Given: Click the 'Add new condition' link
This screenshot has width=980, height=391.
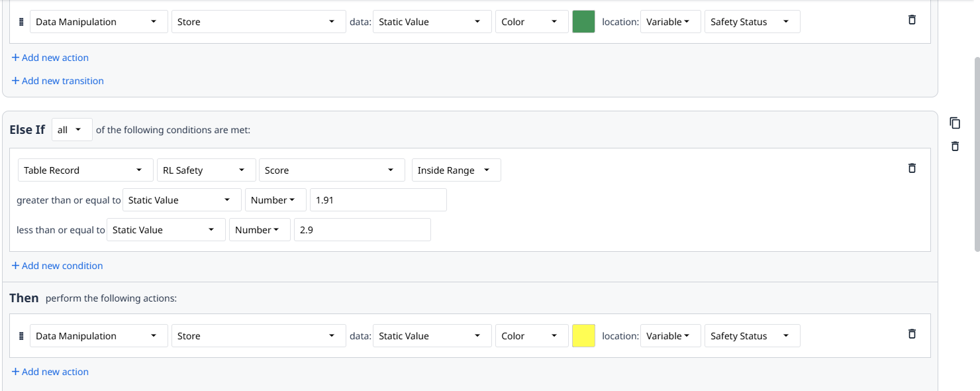Looking at the screenshot, I should 57,266.
